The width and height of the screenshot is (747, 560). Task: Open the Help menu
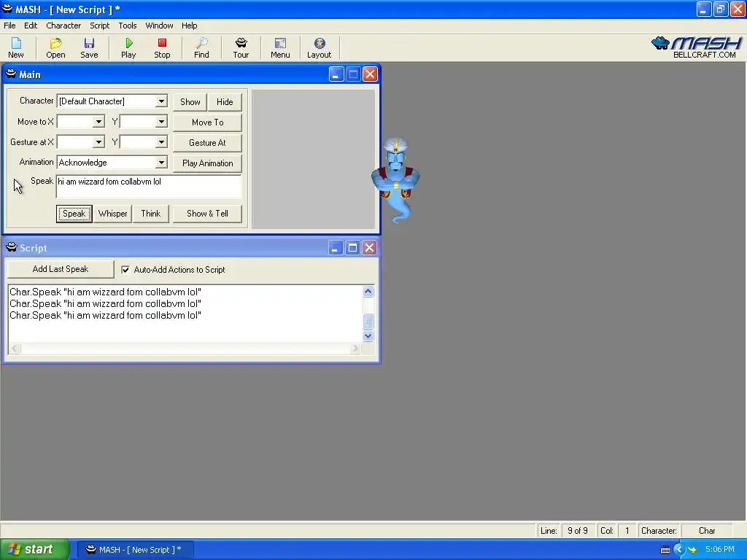pos(189,26)
